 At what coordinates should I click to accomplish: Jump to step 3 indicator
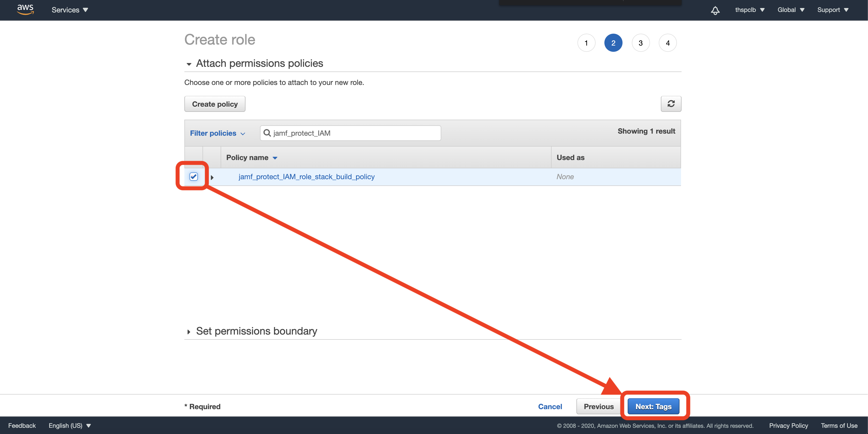tap(640, 43)
